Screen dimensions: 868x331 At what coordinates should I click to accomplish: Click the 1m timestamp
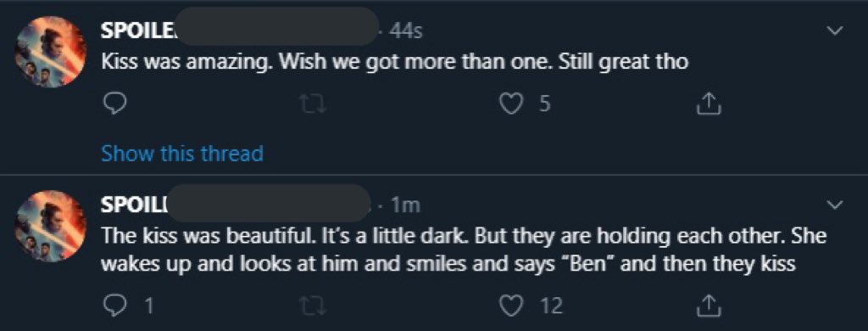click(406, 205)
